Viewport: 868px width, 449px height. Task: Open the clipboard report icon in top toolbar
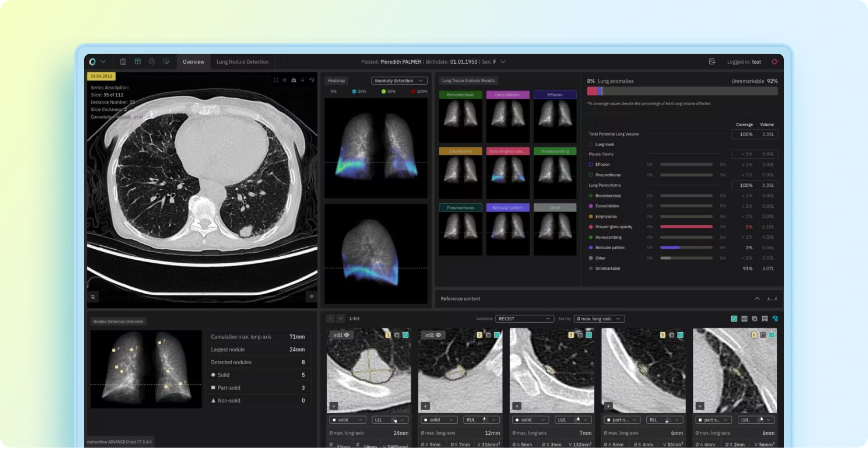[x=123, y=62]
